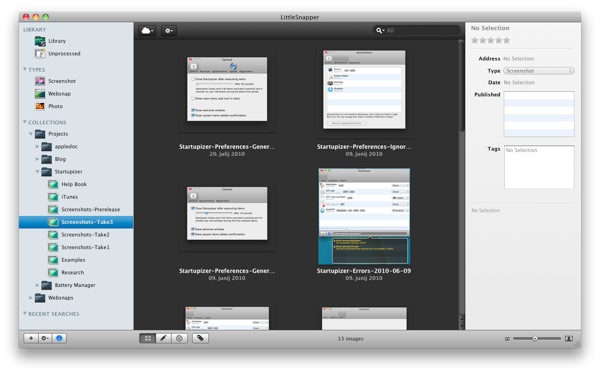The width and height of the screenshot is (600, 374).
Task: Select the Battery Manager folder
Action: (x=75, y=285)
